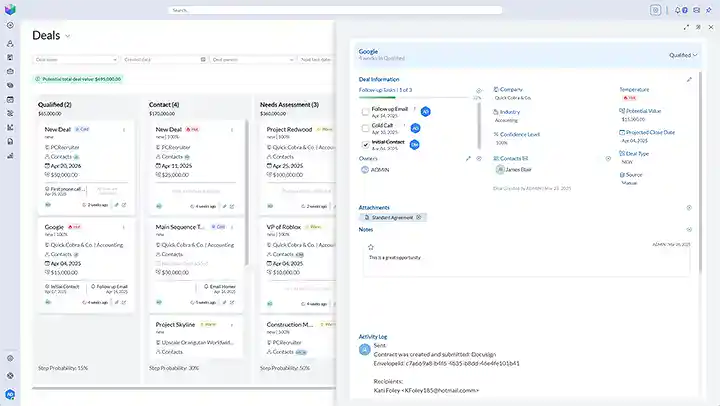Click the app logo in the sidebar
The image size is (720, 406).
10,9
